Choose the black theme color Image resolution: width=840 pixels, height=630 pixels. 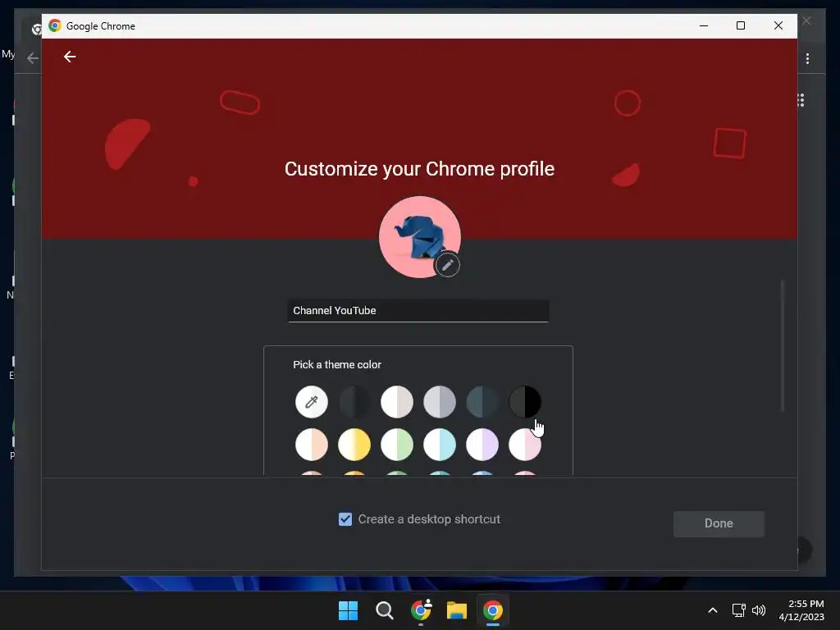(x=525, y=402)
